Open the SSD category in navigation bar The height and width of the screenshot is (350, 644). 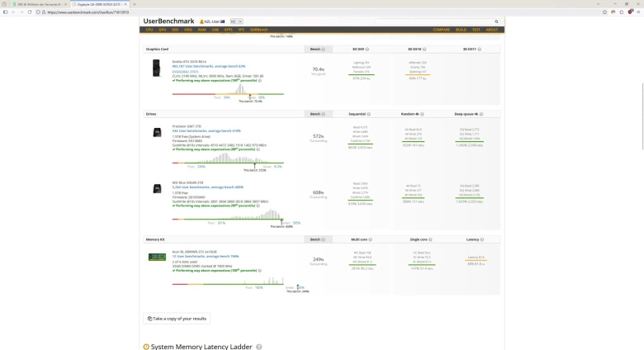pyautogui.click(x=175, y=30)
